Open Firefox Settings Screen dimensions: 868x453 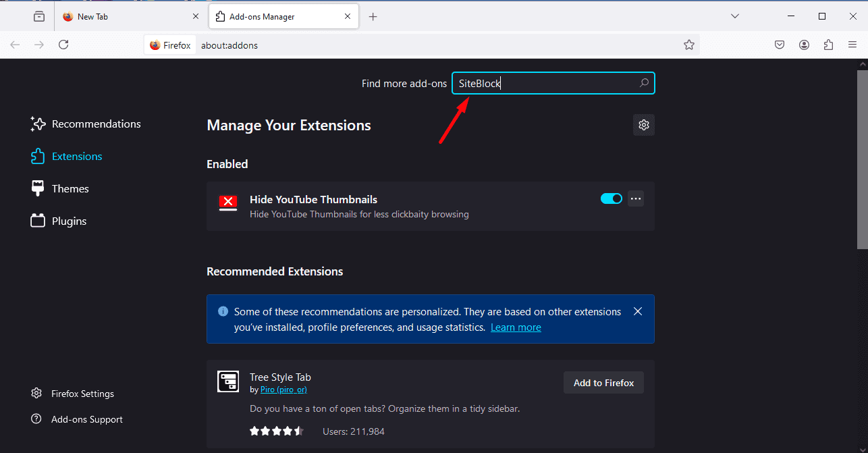coord(73,394)
